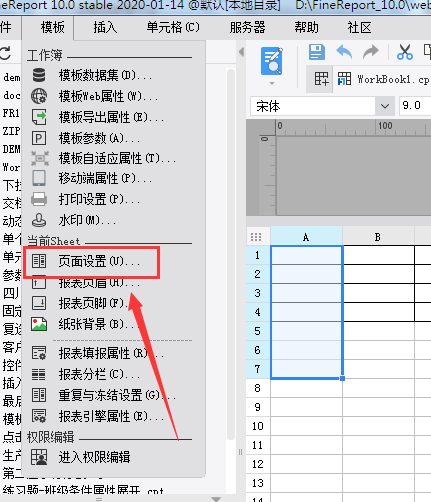
Task: Select column B header
Action: 378,237
